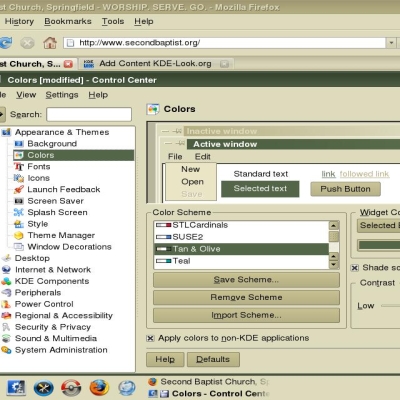Select the STLCardinals color scheme

(241, 225)
